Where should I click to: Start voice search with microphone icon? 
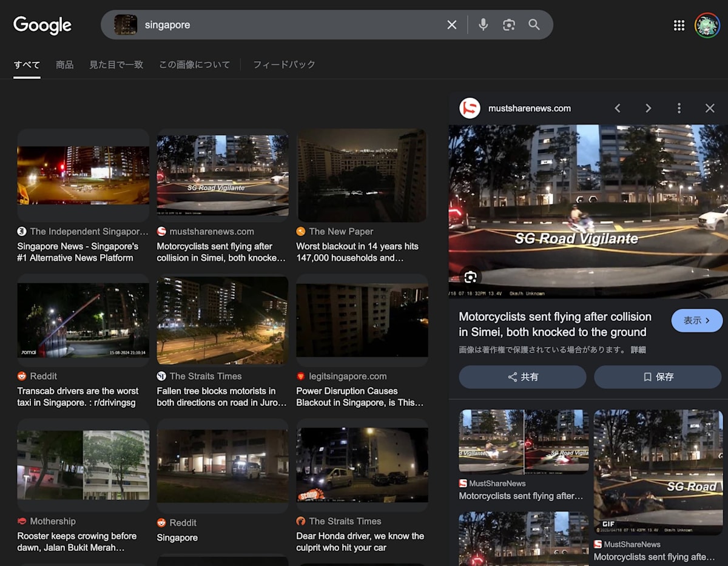point(484,25)
